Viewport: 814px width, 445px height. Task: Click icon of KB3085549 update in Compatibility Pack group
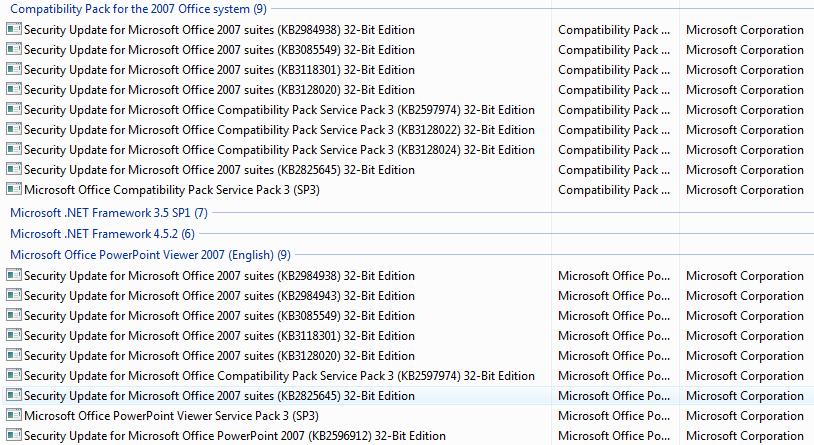(x=14, y=49)
